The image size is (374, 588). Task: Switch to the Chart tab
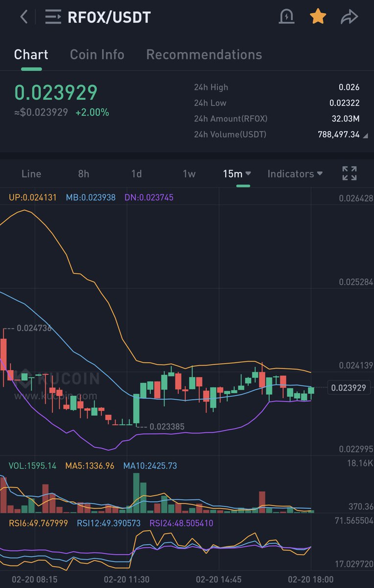coord(31,54)
